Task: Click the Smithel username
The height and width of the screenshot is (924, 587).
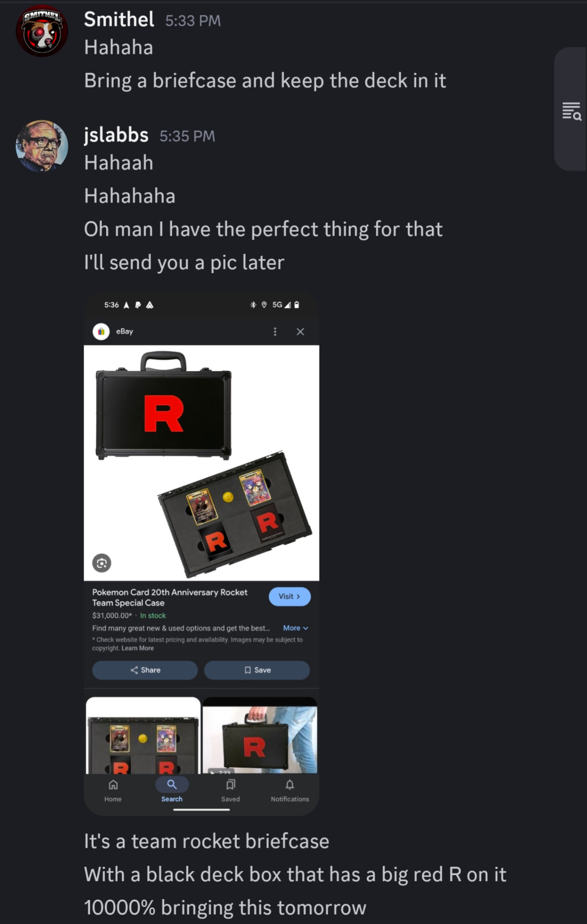Action: coord(119,19)
